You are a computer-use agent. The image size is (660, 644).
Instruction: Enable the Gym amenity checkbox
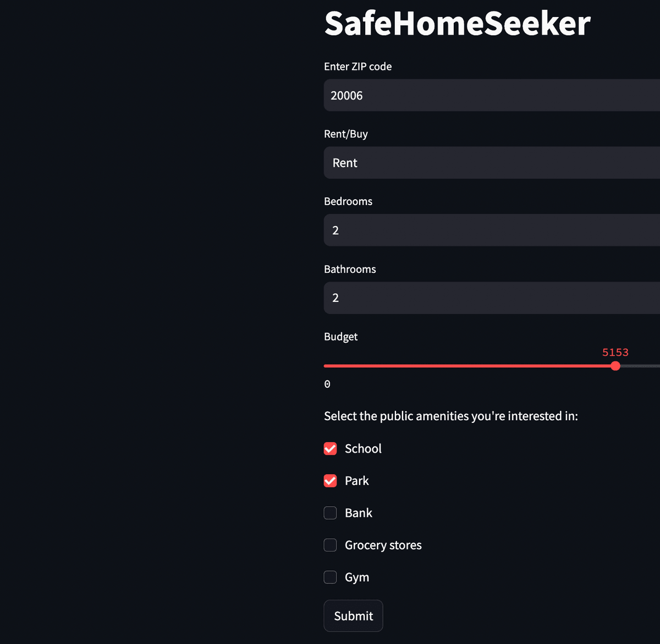(330, 577)
